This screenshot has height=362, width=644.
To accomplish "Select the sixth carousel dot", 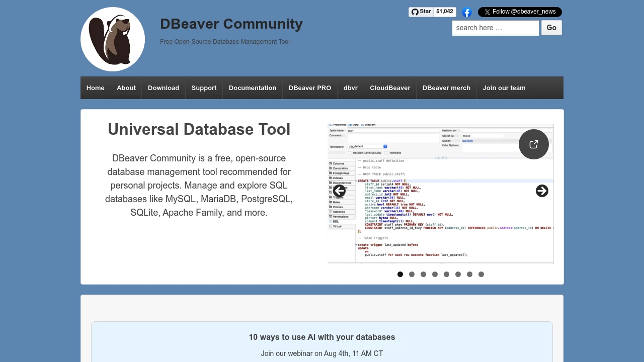I will (458, 275).
